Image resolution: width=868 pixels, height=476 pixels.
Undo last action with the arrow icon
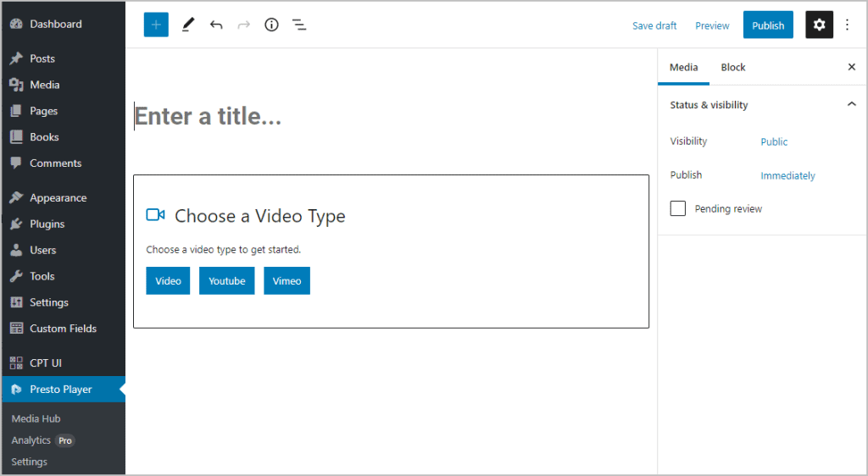pos(216,25)
